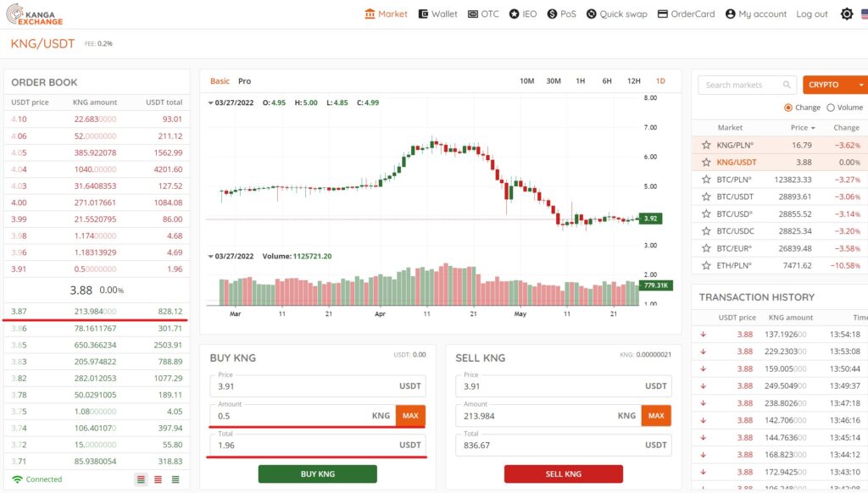
Task: Open settings with the gear icon
Action: (847, 14)
